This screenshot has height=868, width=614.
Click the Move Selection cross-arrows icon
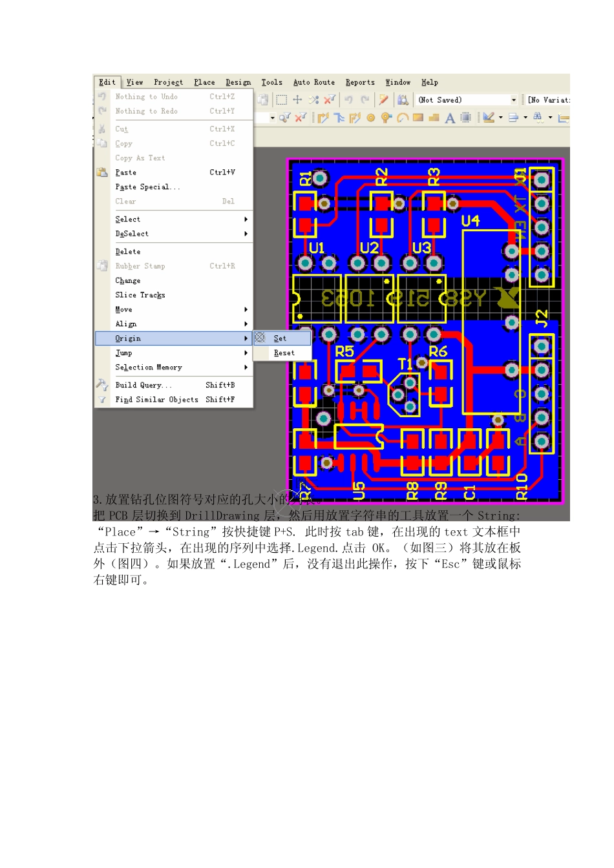297,99
